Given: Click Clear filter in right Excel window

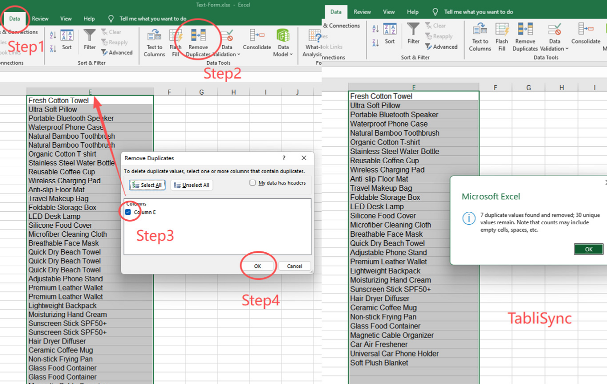Looking at the screenshot, I should point(435,26).
